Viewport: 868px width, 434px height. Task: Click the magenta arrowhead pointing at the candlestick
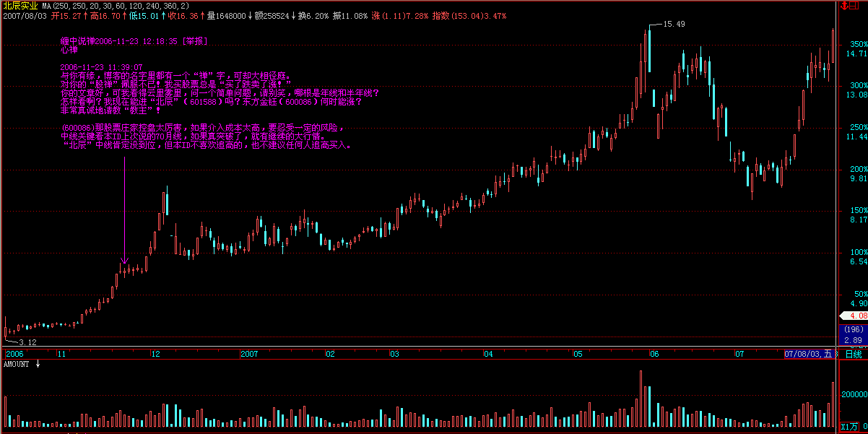[125, 261]
